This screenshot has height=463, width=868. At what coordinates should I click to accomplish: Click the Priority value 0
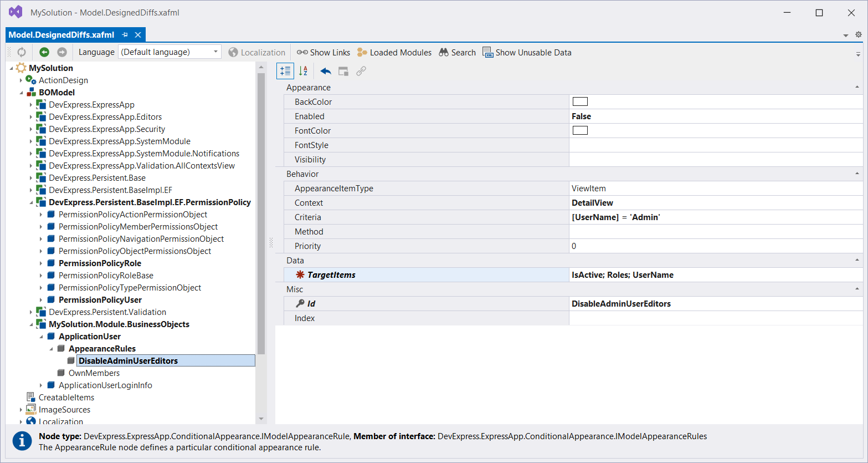point(716,246)
